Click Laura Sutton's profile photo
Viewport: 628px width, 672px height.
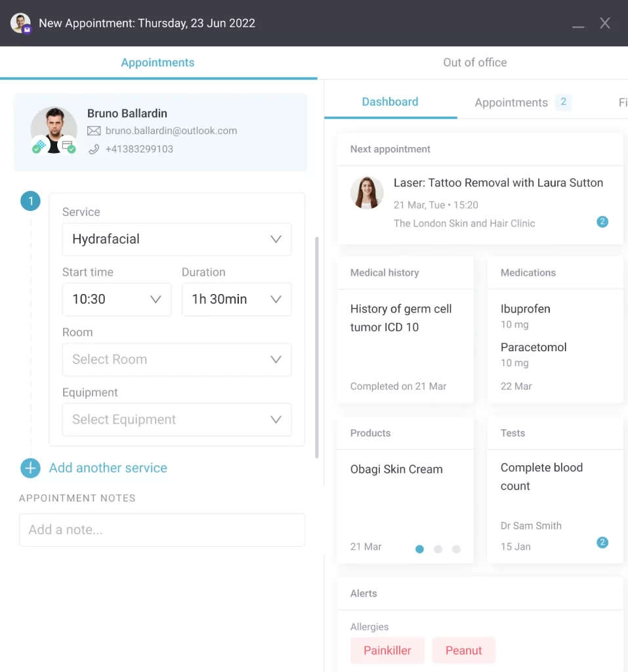point(367,193)
